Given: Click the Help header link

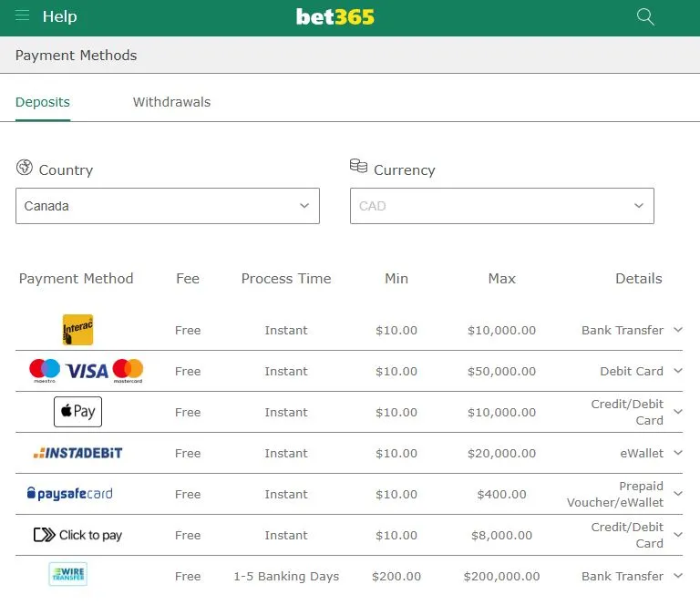Looking at the screenshot, I should 59,16.
